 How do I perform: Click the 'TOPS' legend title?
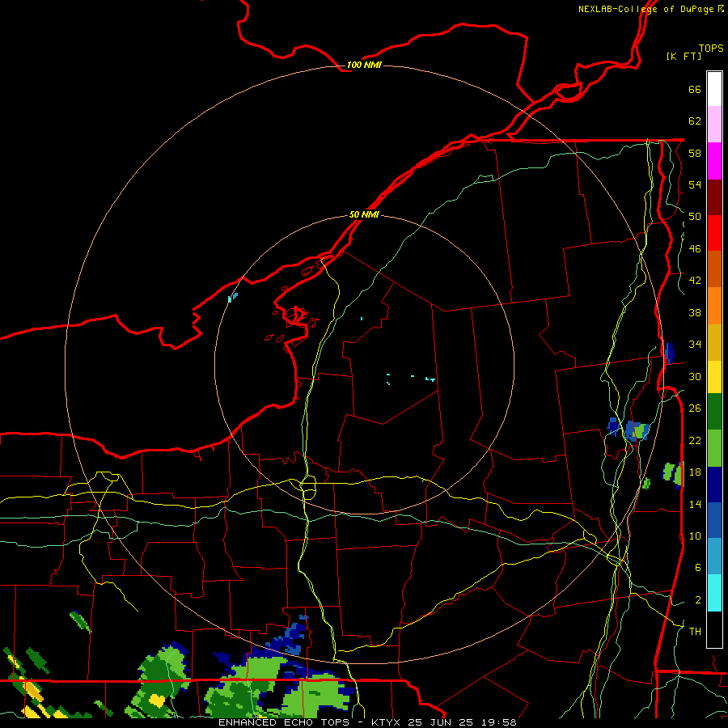(711, 48)
